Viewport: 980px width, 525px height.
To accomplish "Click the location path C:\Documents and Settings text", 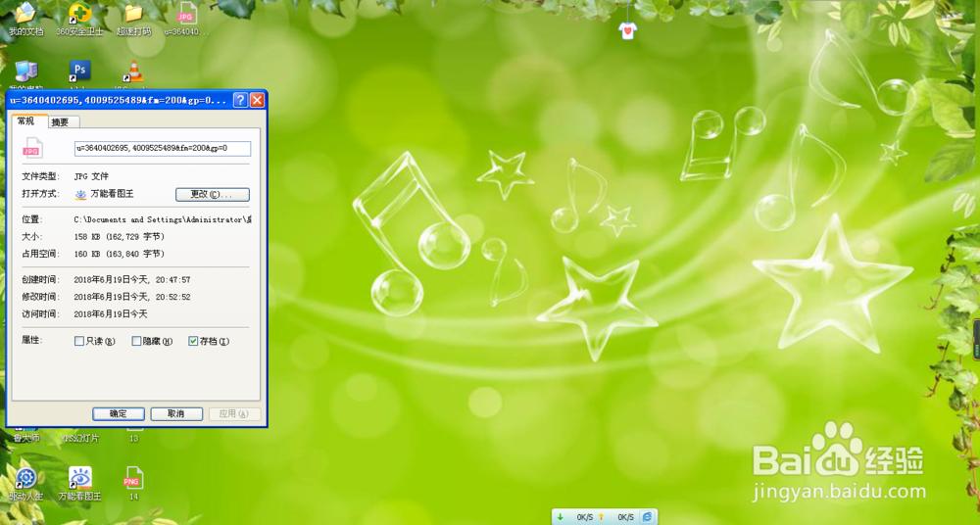I will point(163,219).
